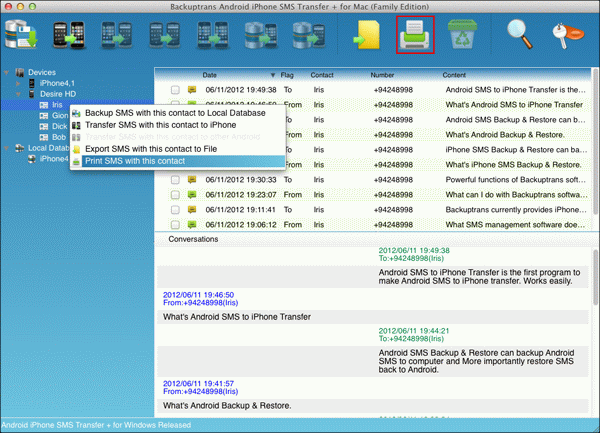Click the icon beside Backup SMS menu entry
Screen dimensions: 600x433
(x=77, y=113)
